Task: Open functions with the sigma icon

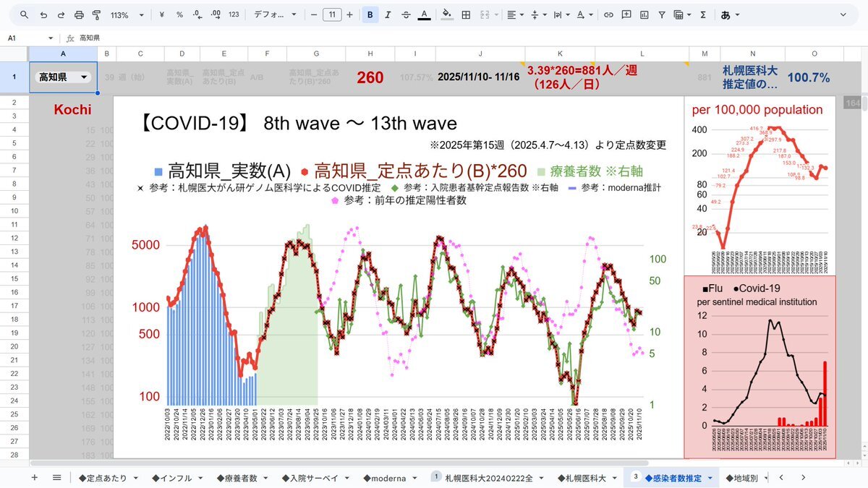Action: pos(701,14)
